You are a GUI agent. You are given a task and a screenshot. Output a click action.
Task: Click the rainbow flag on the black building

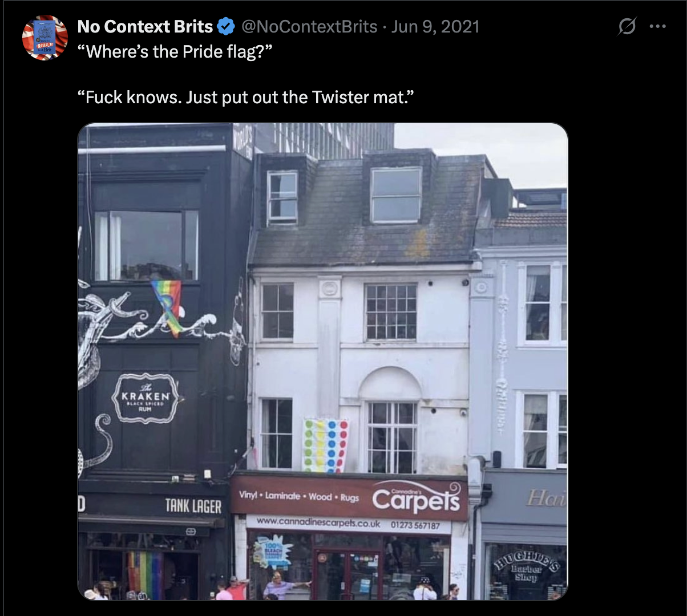tap(168, 305)
